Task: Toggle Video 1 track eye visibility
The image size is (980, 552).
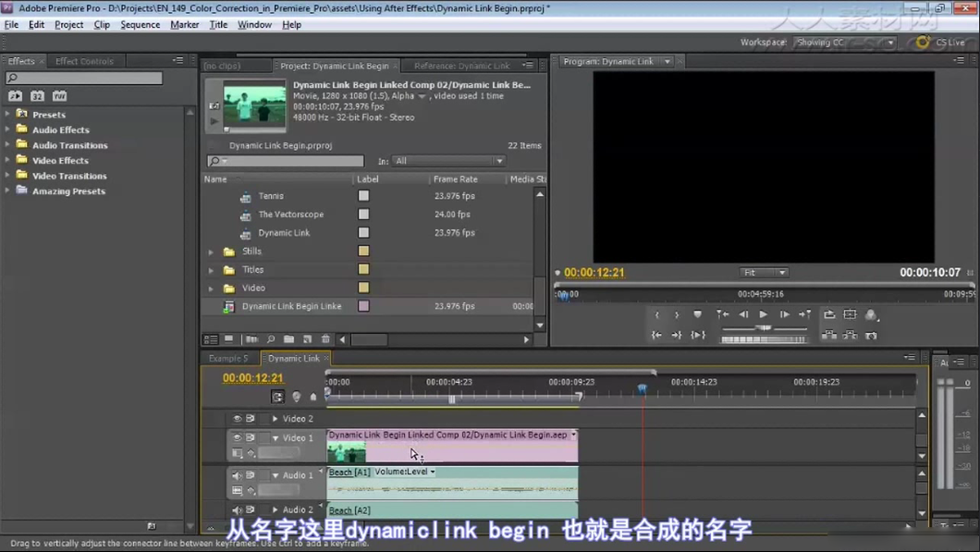Action: click(237, 437)
